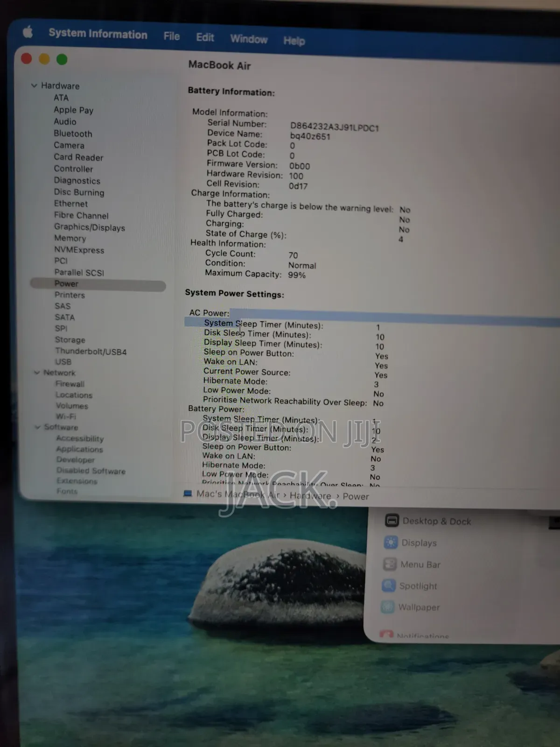
Task: Select Audio in the sidebar
Action: 65,121
